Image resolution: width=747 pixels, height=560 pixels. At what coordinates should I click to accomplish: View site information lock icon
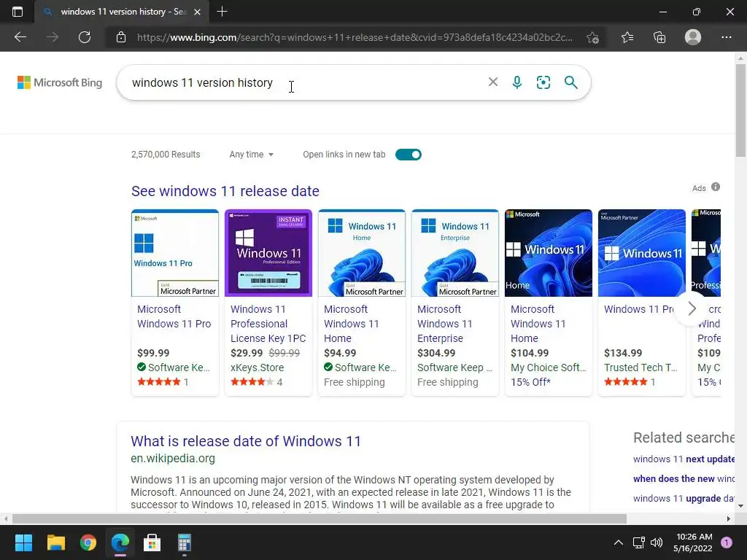(121, 37)
